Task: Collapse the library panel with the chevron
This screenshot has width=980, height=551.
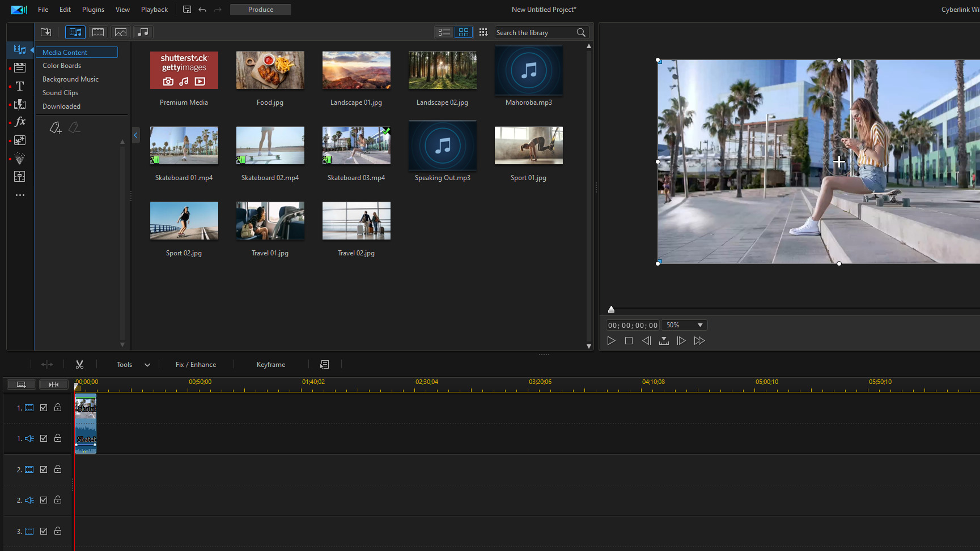Action: [135, 135]
